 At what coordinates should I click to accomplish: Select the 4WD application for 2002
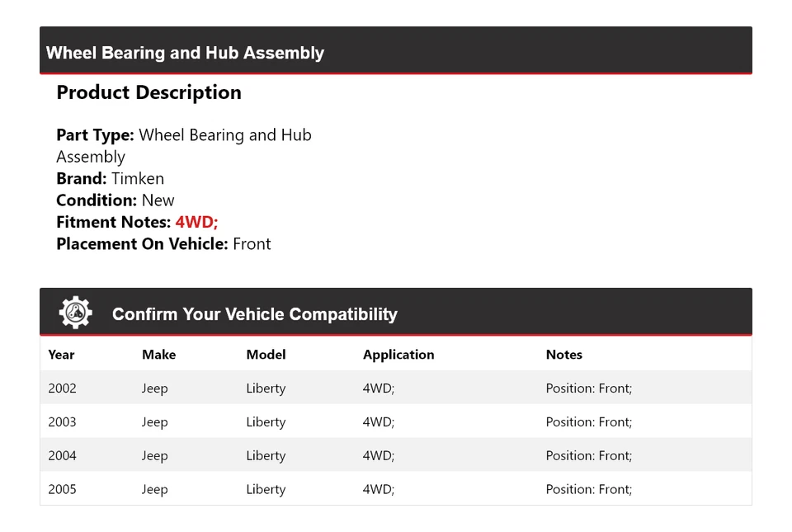click(x=378, y=388)
